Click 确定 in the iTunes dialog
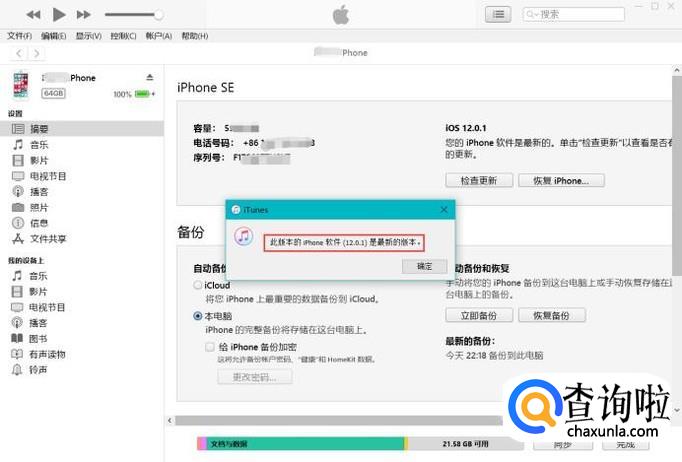The width and height of the screenshot is (682, 462). (x=425, y=266)
